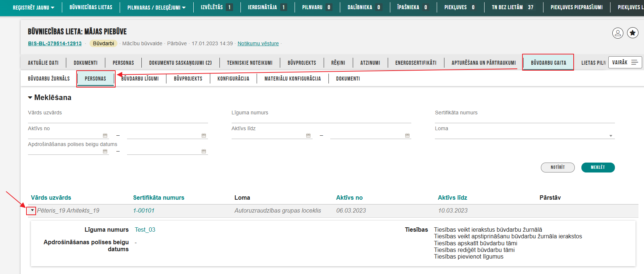Image resolution: width=644 pixels, height=274 pixels.
Task: Collapse the Pēteris_19 Arhitekts_19 row
Action: point(32,210)
